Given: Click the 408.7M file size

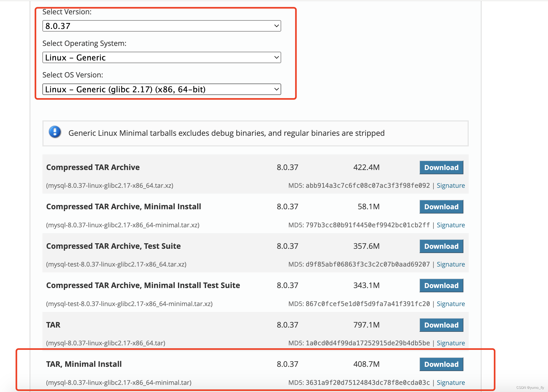Looking at the screenshot, I should point(366,364).
